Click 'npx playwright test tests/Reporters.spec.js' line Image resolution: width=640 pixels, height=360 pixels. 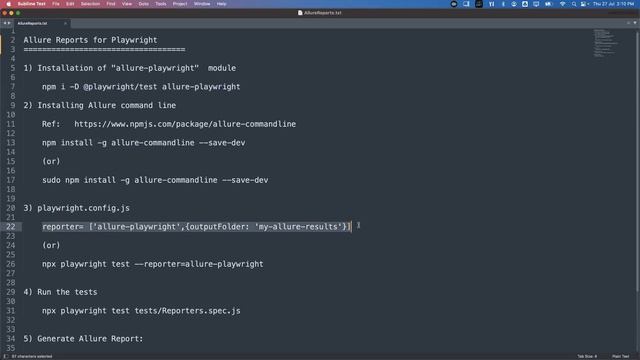pyautogui.click(x=141, y=311)
